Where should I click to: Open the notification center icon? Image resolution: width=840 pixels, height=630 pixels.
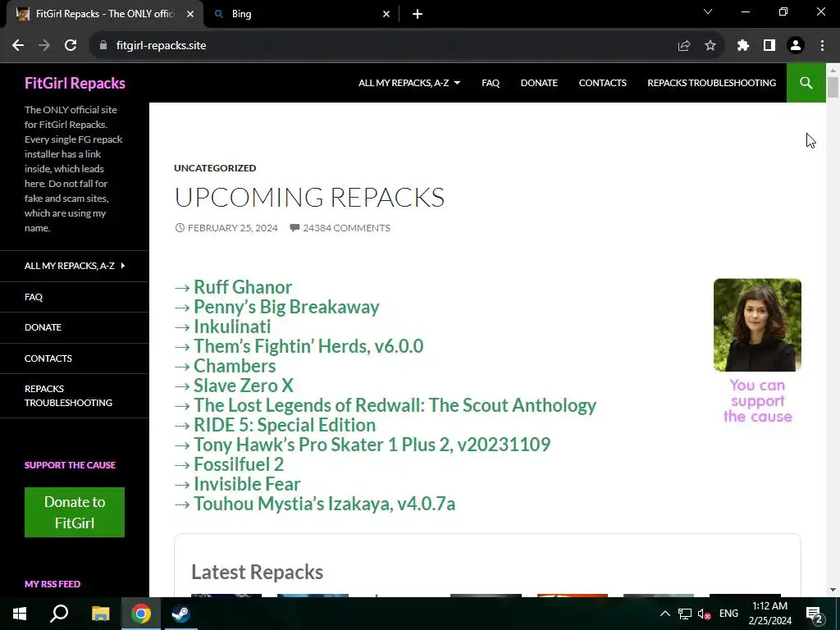(815, 614)
